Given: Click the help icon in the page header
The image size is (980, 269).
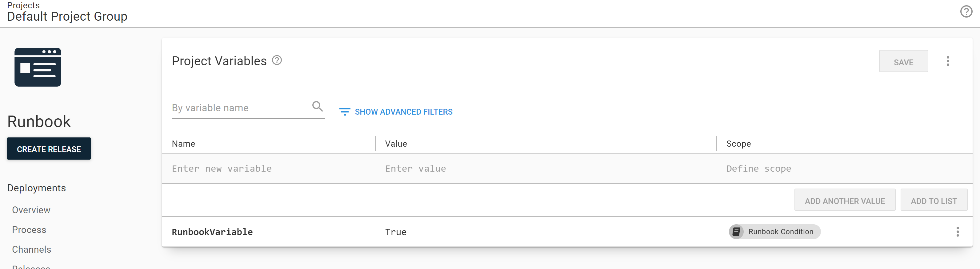Looking at the screenshot, I should [967, 12].
